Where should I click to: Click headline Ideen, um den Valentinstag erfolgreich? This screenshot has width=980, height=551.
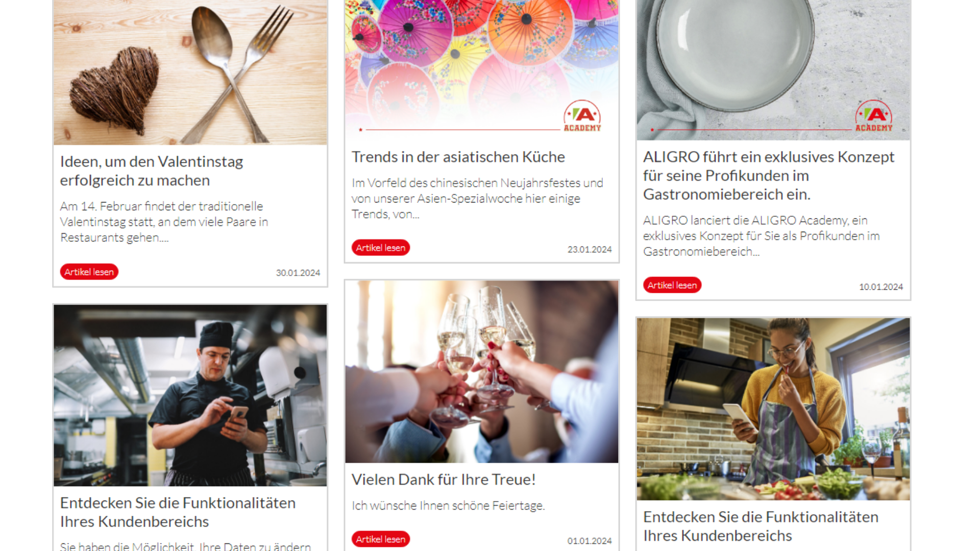pos(152,171)
